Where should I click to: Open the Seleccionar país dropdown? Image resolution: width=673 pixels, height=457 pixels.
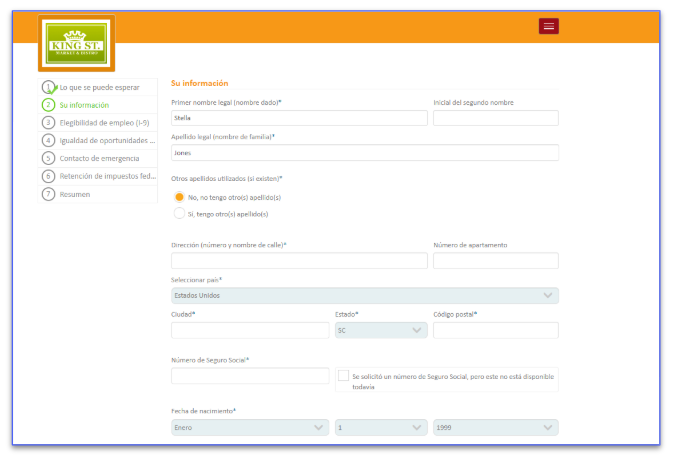tap(364, 295)
